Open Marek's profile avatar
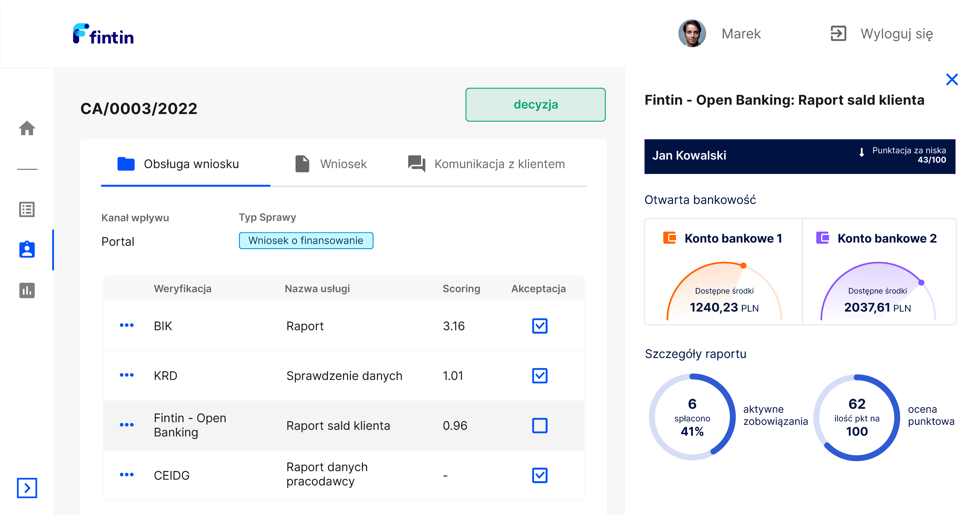The width and height of the screenshot is (980, 515). [x=692, y=33]
